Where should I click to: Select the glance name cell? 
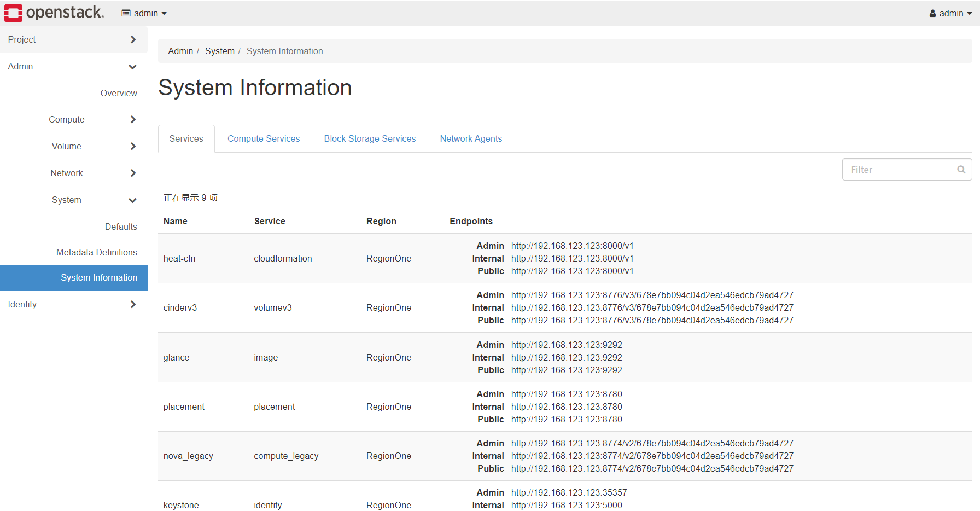176,357
